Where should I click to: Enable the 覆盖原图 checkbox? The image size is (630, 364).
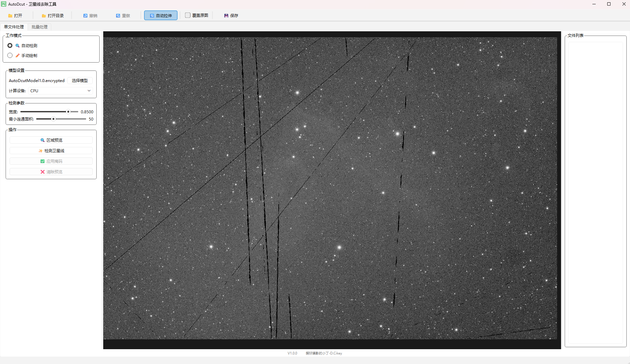pyautogui.click(x=188, y=15)
